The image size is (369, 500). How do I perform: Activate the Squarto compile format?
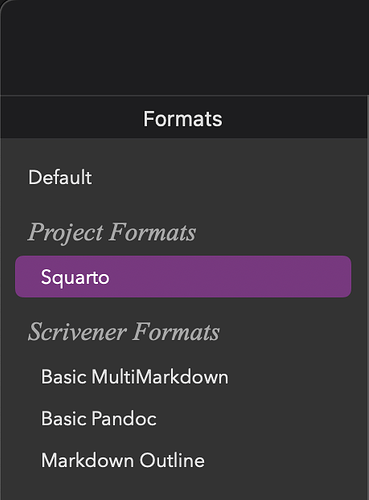coord(183,277)
